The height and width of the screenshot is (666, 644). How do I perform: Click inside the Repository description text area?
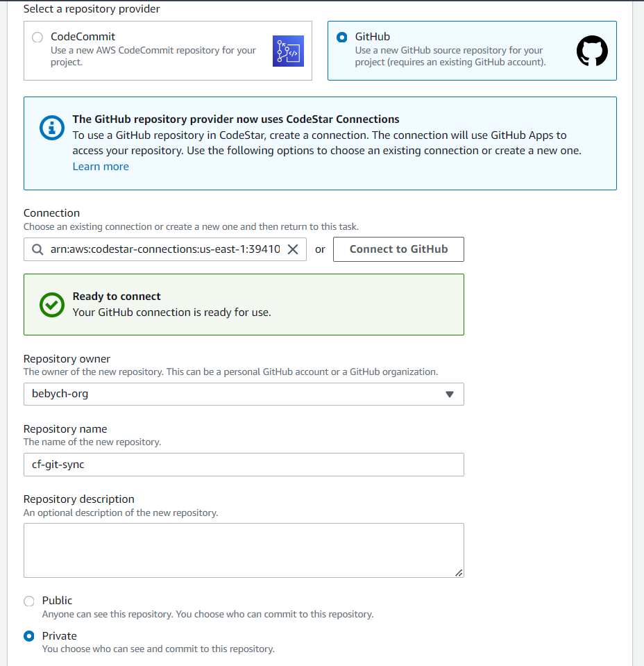click(x=244, y=551)
